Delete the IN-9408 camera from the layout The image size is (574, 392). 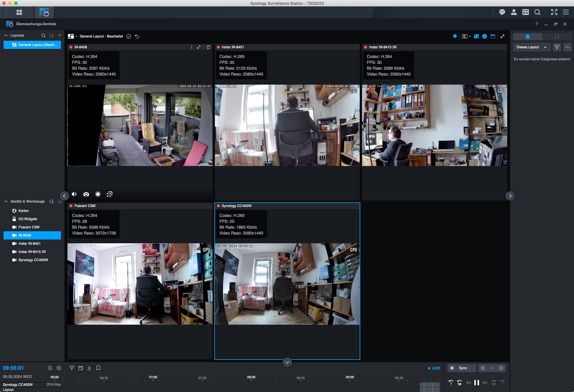[x=208, y=47]
